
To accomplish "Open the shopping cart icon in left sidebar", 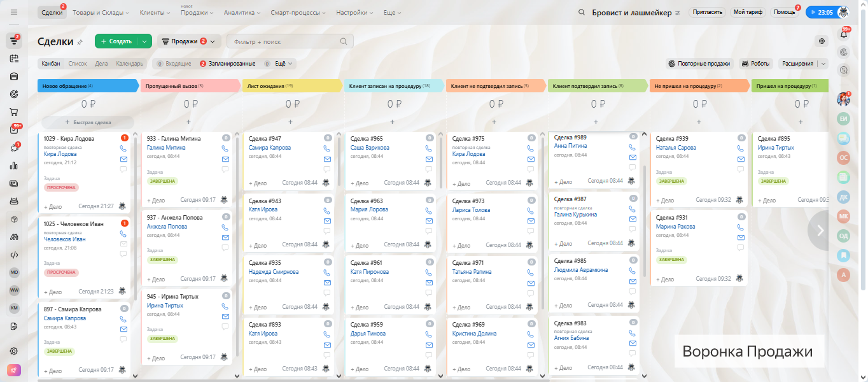I will pyautogui.click(x=13, y=112).
